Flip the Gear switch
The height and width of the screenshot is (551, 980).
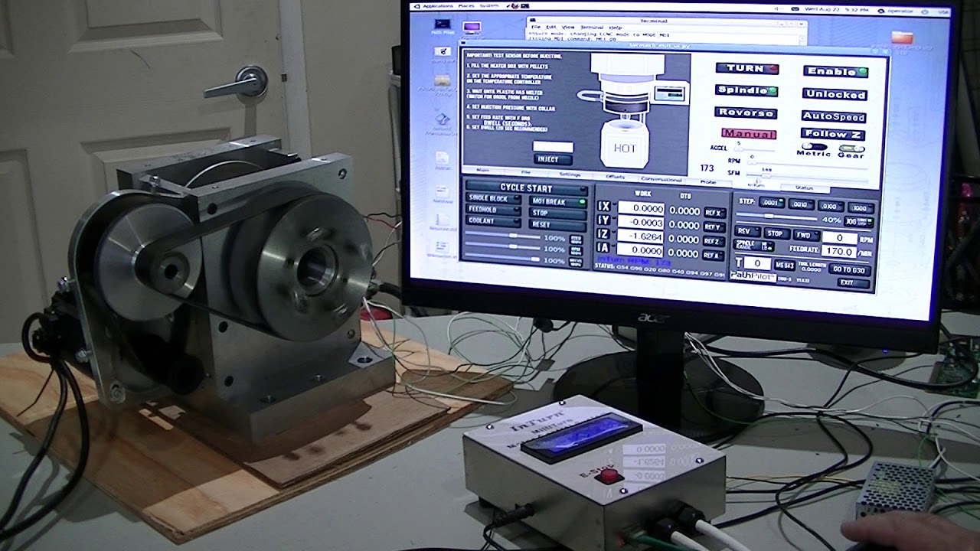coord(851,148)
